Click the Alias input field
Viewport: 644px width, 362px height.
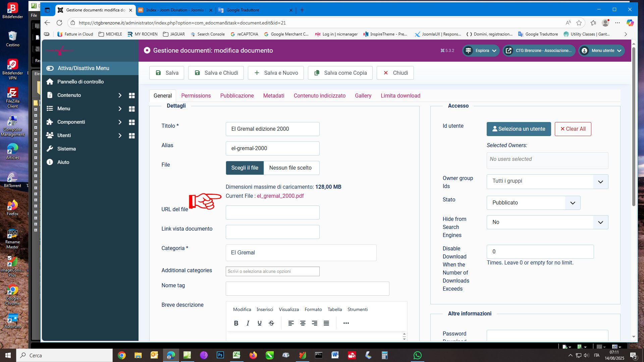click(x=272, y=148)
